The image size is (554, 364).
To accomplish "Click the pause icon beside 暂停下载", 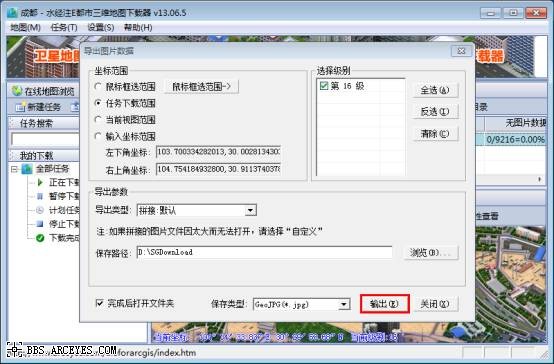I will coord(40,196).
